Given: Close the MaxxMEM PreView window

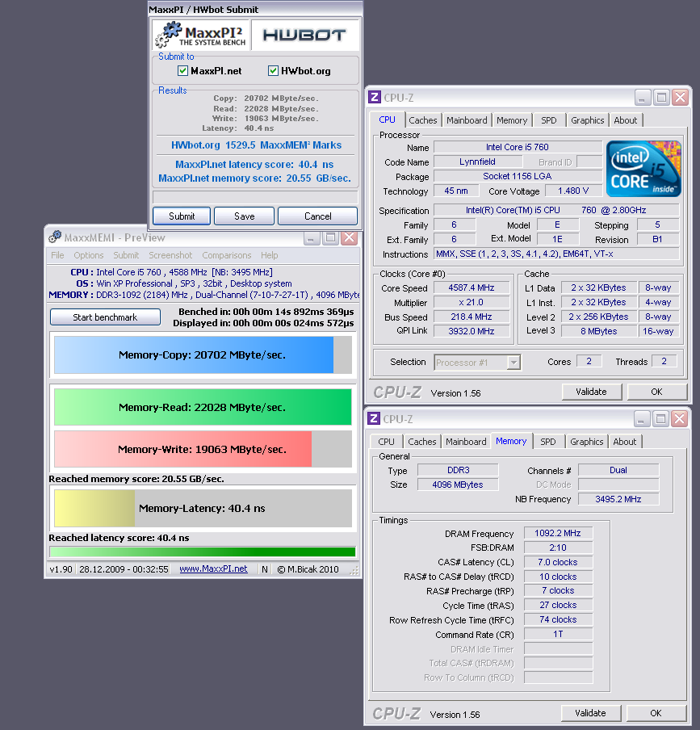Looking at the screenshot, I should point(349,238).
